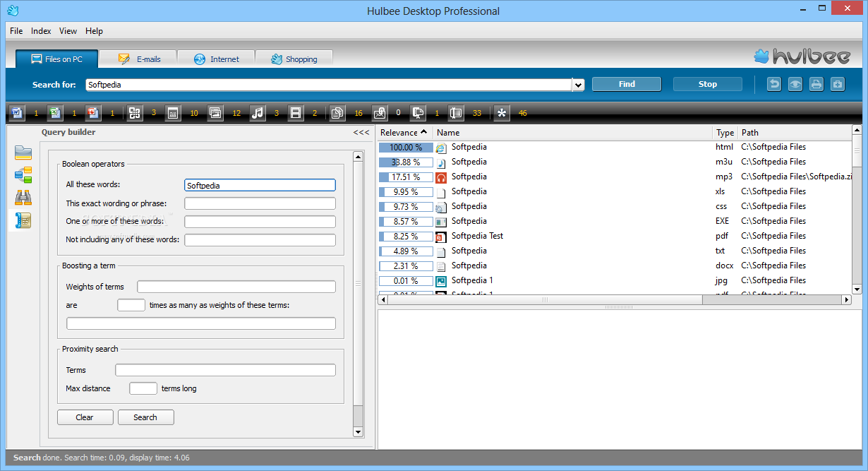Image resolution: width=868 pixels, height=471 pixels.
Task: Sort by Relevance column header
Action: point(404,132)
